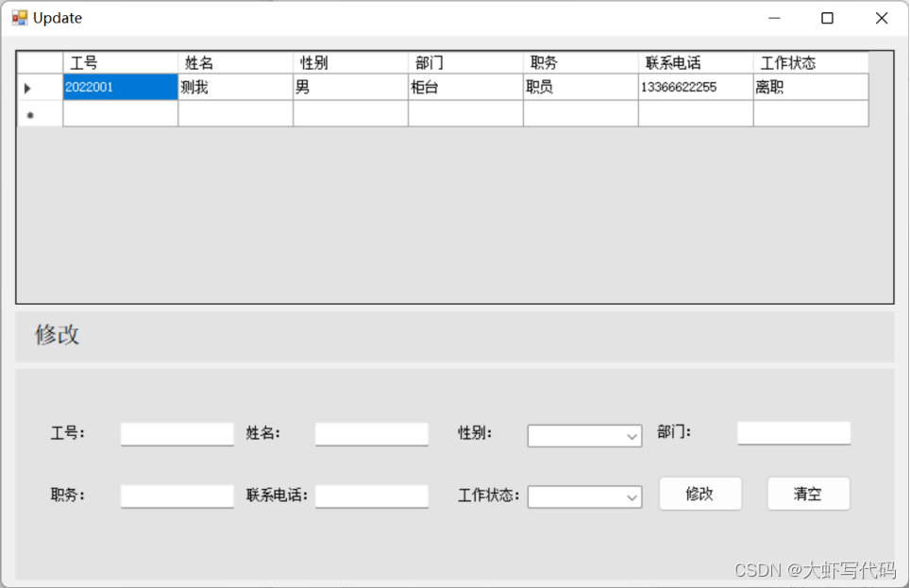The height and width of the screenshot is (588, 910).
Task: Click the 清空 button
Action: [x=808, y=494]
